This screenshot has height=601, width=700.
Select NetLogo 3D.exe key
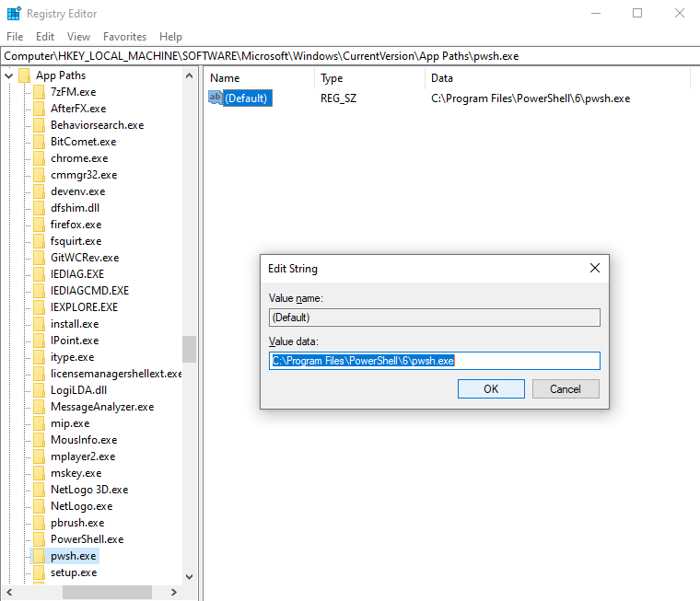[89, 490]
